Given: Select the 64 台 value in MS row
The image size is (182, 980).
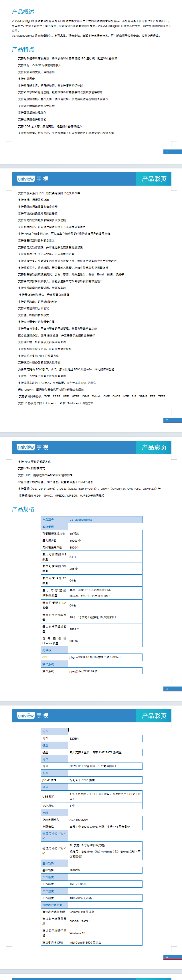Looking at the screenshot, I should (105, 557).
